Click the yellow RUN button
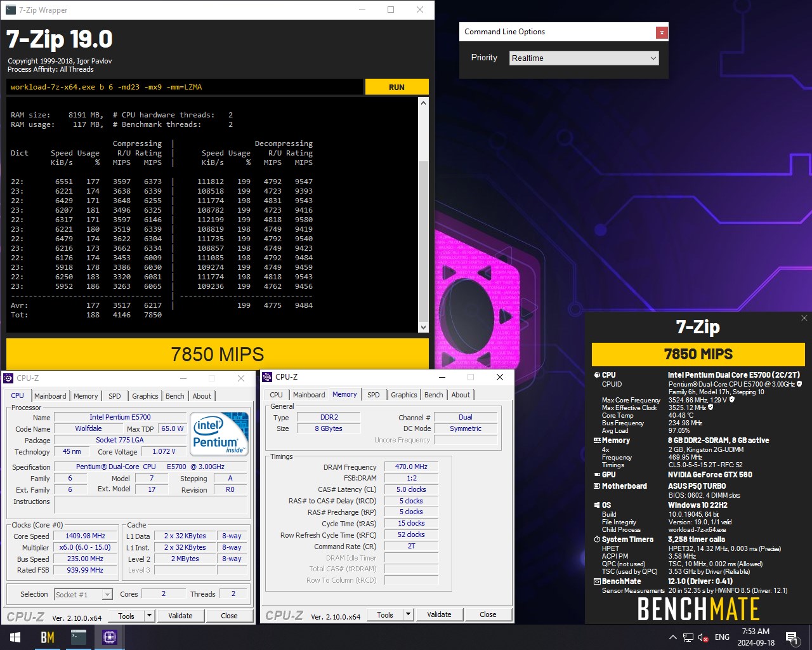Viewport: 812px width, 650px height. 396,87
